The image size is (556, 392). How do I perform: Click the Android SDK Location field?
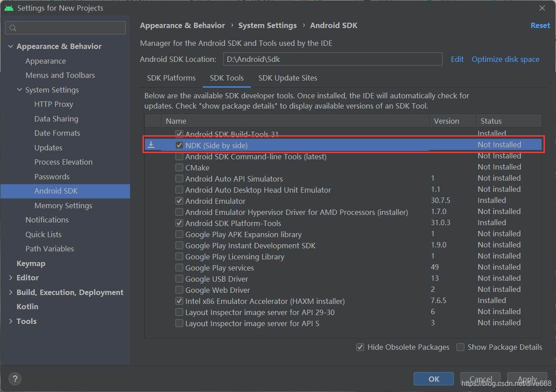click(333, 59)
